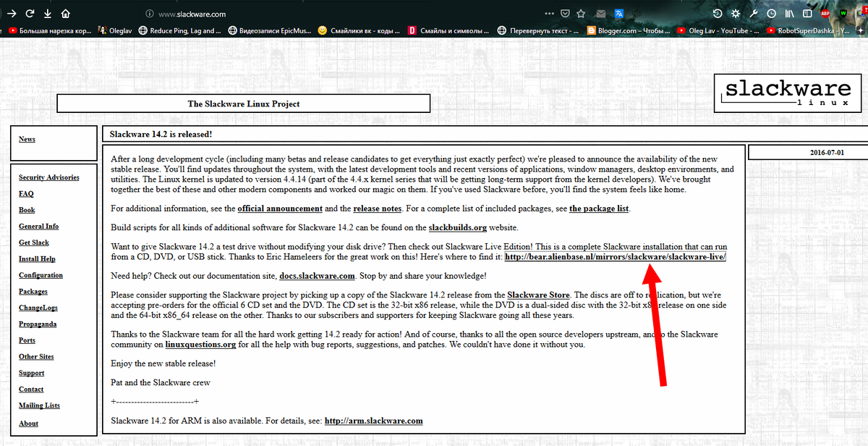Open the Смайлы и символы bookmark
The height and width of the screenshot is (446, 868).
pos(449,31)
